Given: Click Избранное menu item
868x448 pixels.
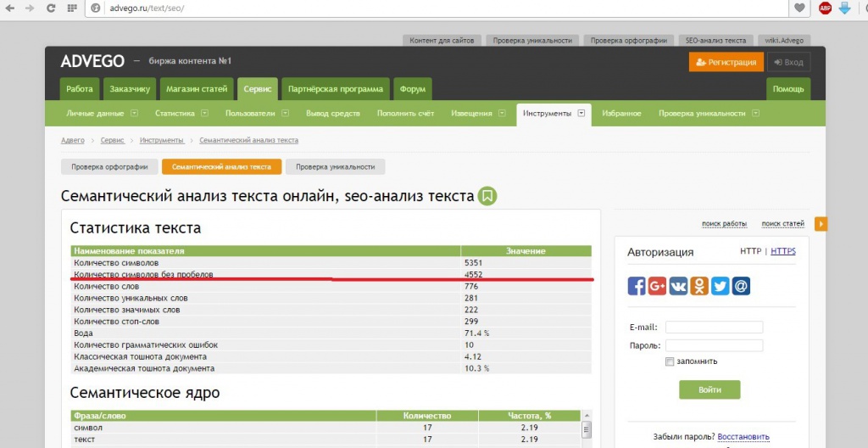Looking at the screenshot, I should (x=621, y=113).
